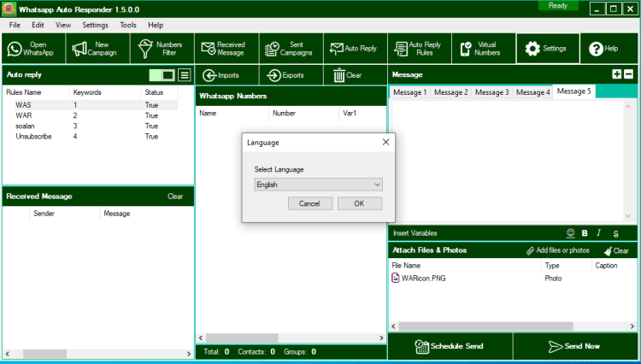
Task: Open the Select Language dropdown
Action: [x=318, y=185]
